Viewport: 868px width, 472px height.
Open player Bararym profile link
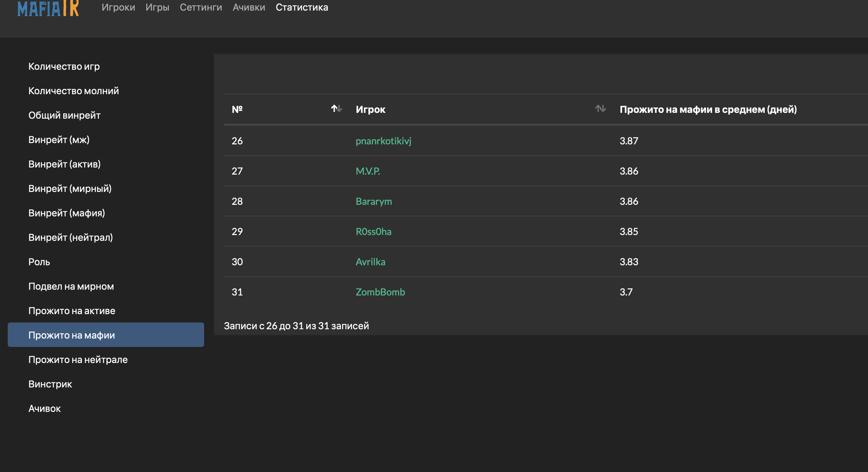click(x=374, y=201)
